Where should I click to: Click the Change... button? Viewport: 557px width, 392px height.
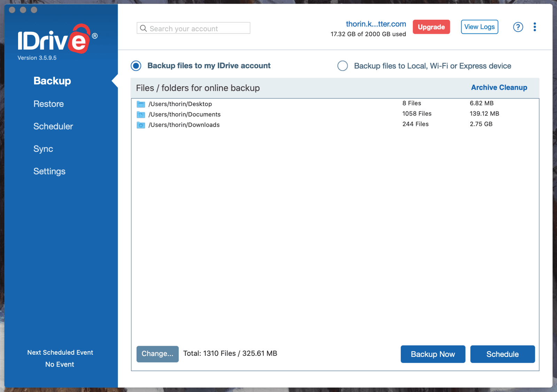[157, 354]
